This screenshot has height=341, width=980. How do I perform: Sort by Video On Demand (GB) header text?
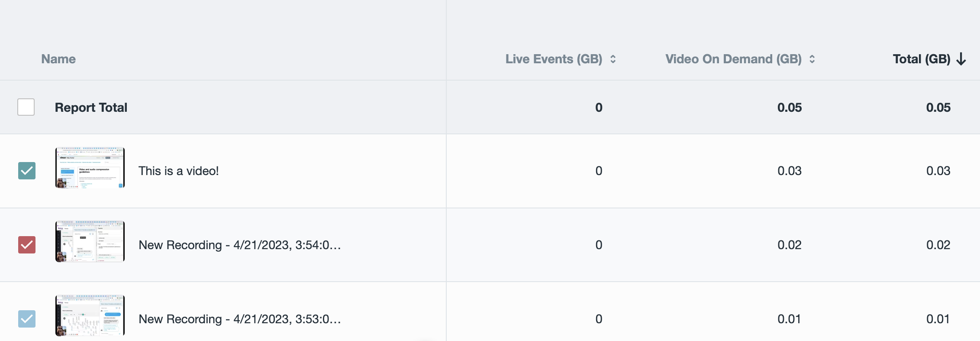[733, 59]
